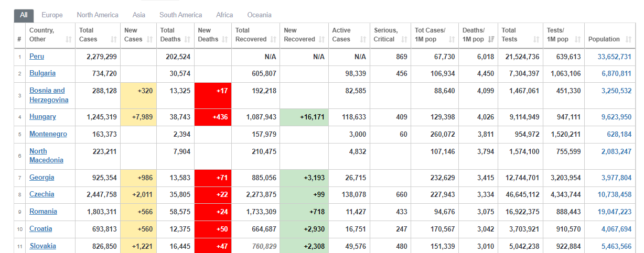This screenshot has height=253, width=644.
Task: Click Hungary's red new deaths cell
Action: (x=213, y=117)
